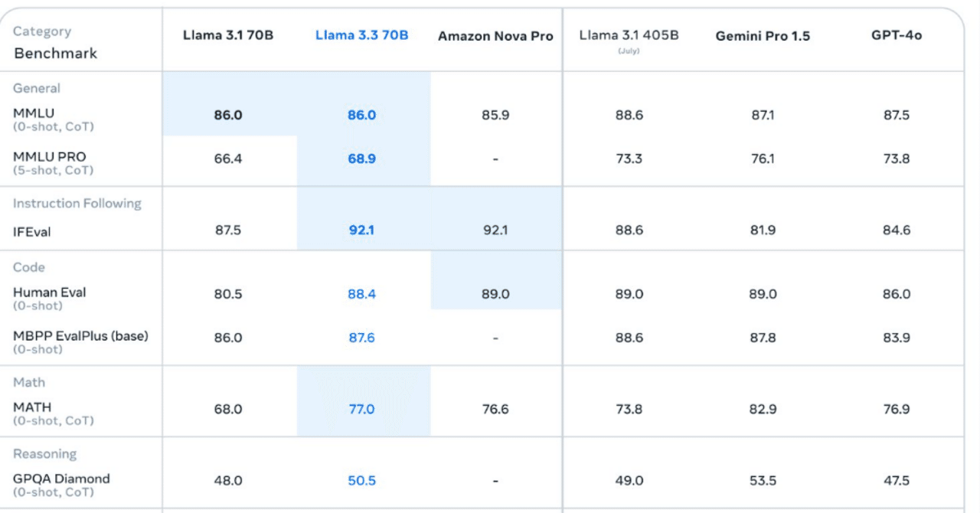Select the Llama 3.1 405B column header
980x513 pixels.
pyautogui.click(x=629, y=36)
